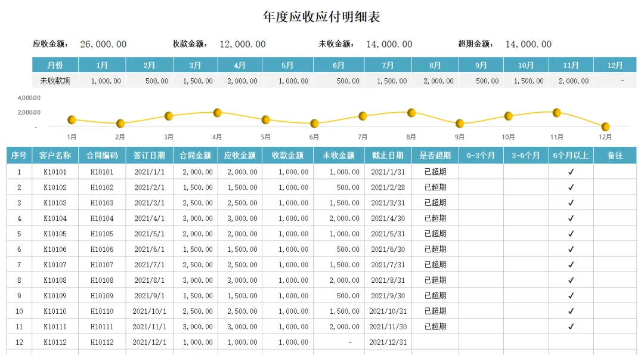
Task: Select the 备注 cell in row K10106
Action: [615, 249]
